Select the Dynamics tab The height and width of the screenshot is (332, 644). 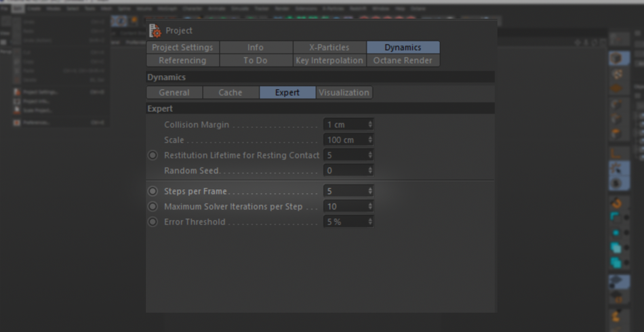point(403,47)
